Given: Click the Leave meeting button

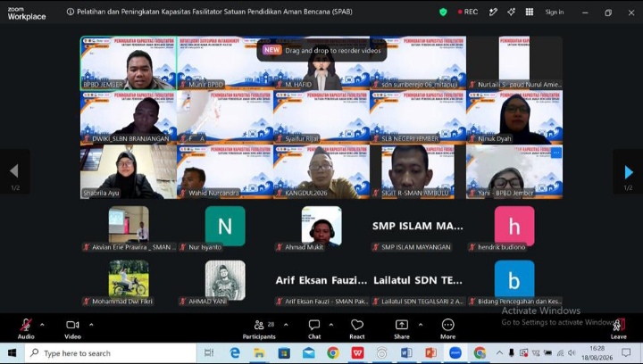Looking at the screenshot, I should [x=618, y=329].
